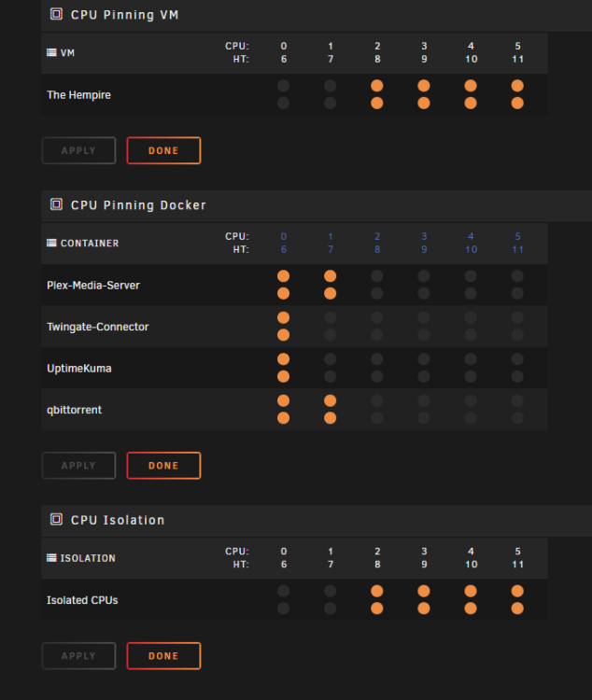Click the list icon next to VM header
Image resolution: width=592 pixels, height=700 pixels.
(52, 52)
